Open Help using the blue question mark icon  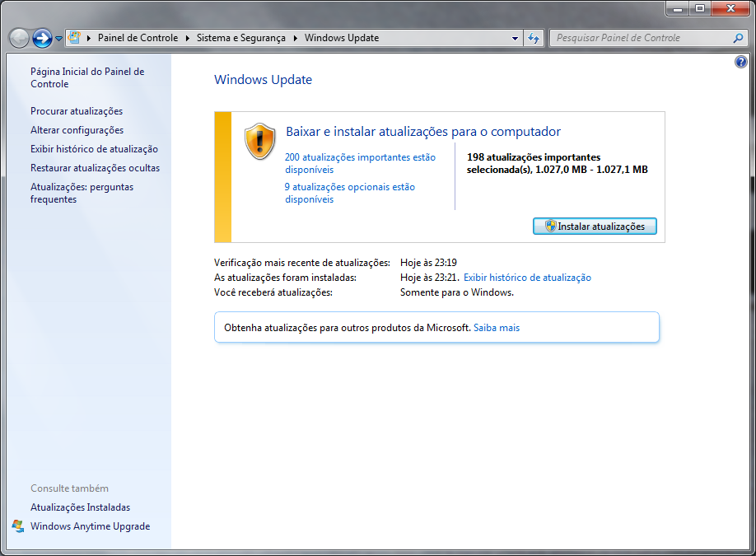pyautogui.click(x=740, y=63)
